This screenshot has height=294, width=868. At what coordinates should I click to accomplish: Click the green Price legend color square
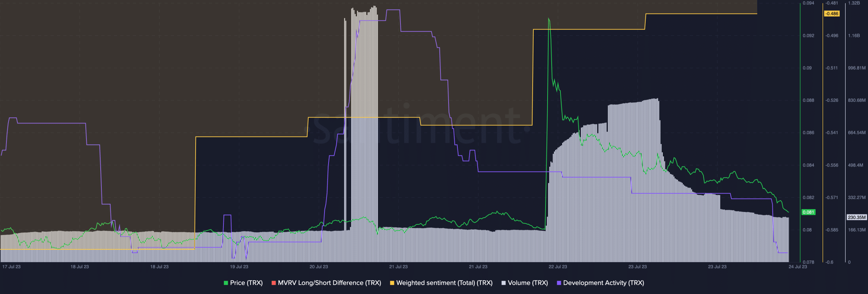(x=226, y=283)
